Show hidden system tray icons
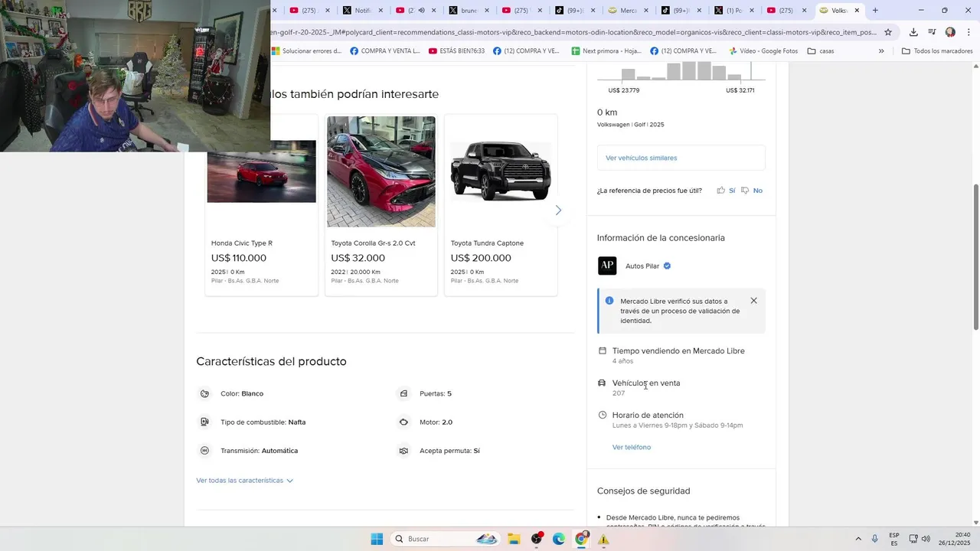The width and height of the screenshot is (980, 551). pyautogui.click(x=858, y=539)
